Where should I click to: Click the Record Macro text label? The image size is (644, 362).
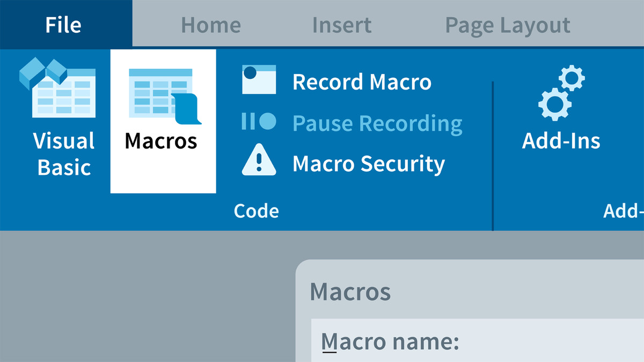362,82
